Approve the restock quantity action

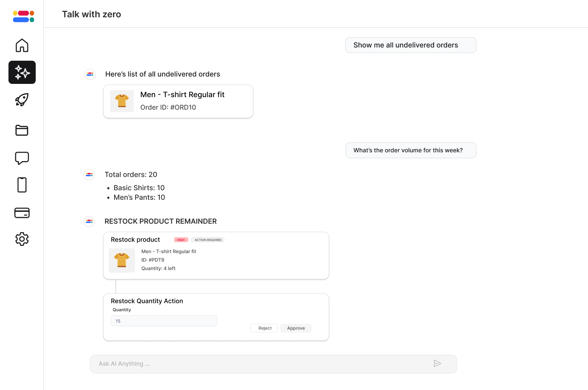(x=296, y=328)
